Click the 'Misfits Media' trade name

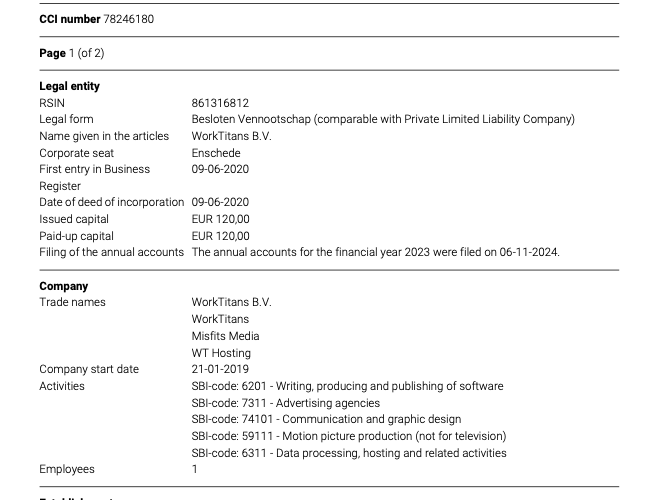tap(225, 336)
